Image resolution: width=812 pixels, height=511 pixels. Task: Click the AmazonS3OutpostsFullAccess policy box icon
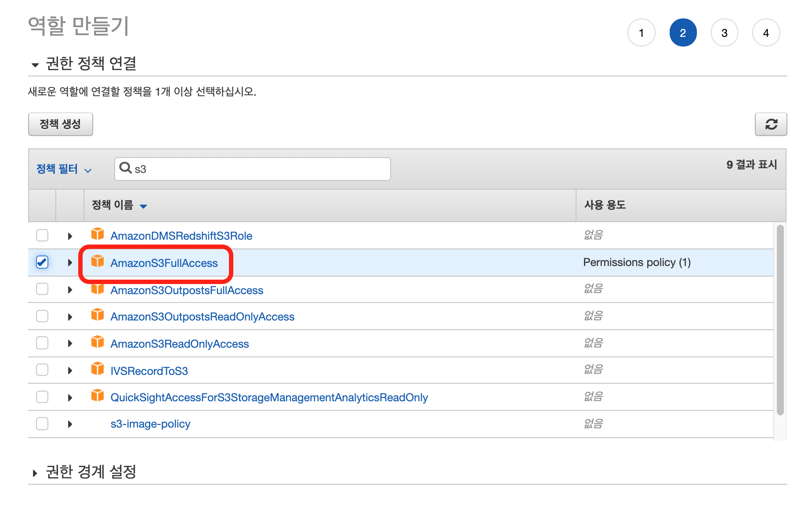coord(98,288)
